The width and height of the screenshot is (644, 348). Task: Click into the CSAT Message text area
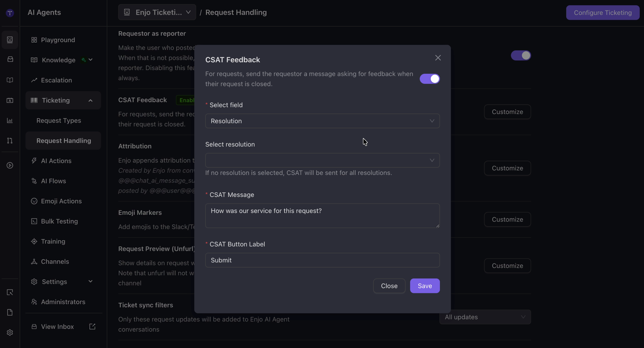(322, 216)
